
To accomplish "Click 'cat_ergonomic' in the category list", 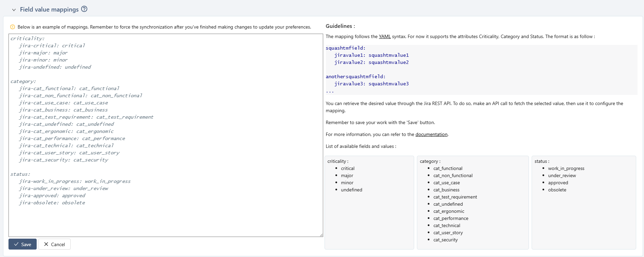I will [x=448, y=211].
